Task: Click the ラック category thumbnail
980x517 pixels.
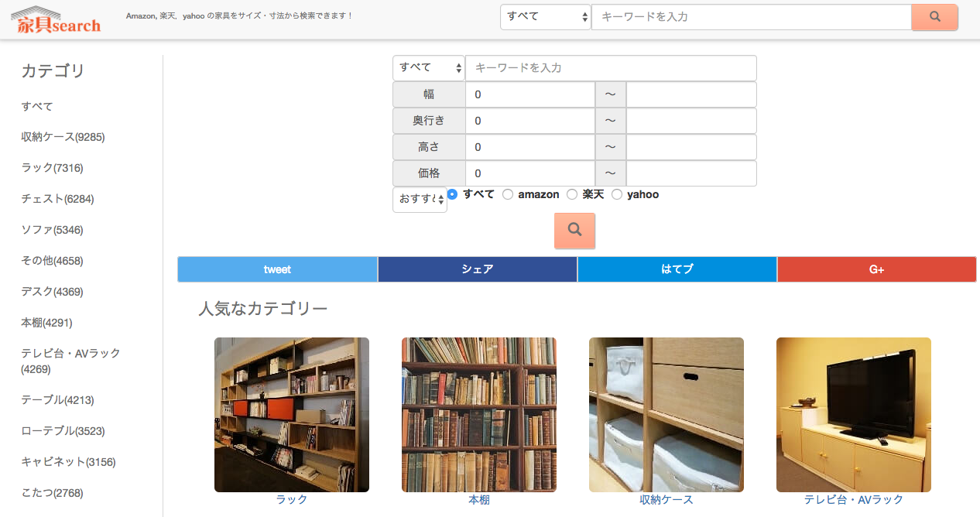Action: (291, 414)
